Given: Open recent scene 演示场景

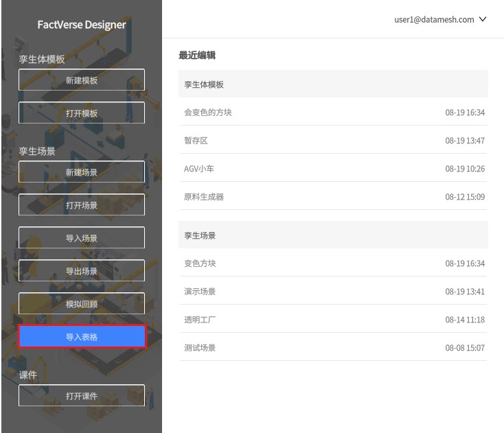Looking at the screenshot, I should pyautogui.click(x=333, y=292).
